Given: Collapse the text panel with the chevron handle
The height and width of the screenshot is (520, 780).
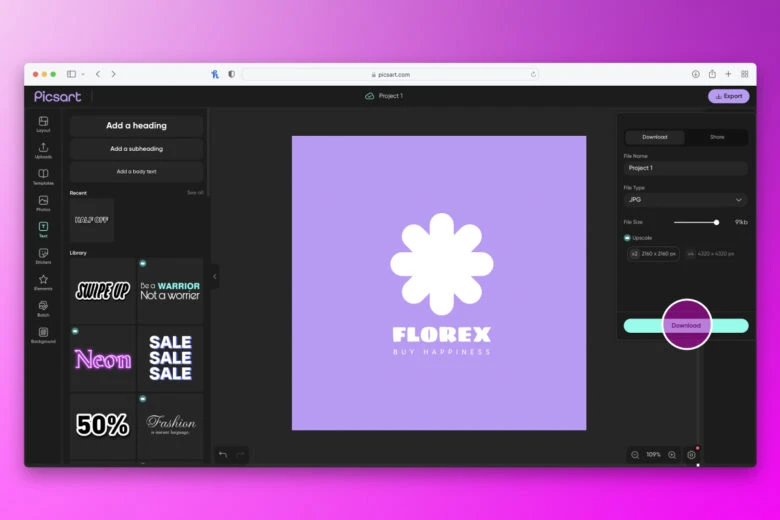Looking at the screenshot, I should (214, 277).
